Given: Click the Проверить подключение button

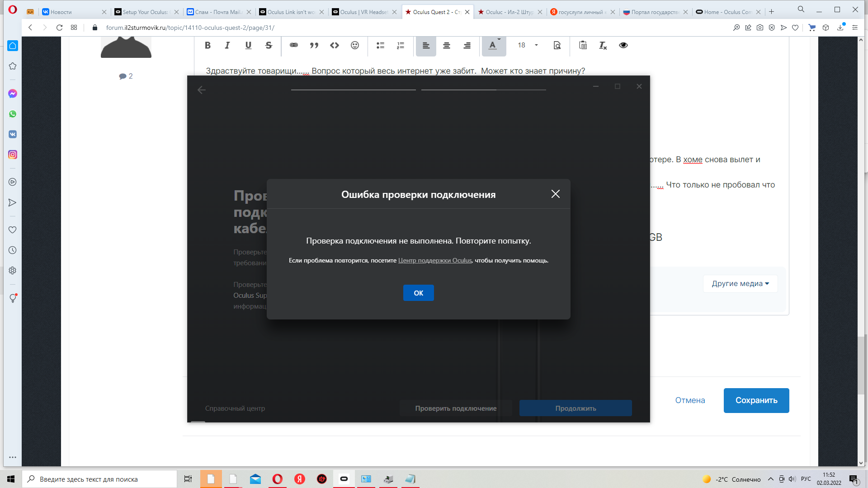Looking at the screenshot, I should point(456,408).
